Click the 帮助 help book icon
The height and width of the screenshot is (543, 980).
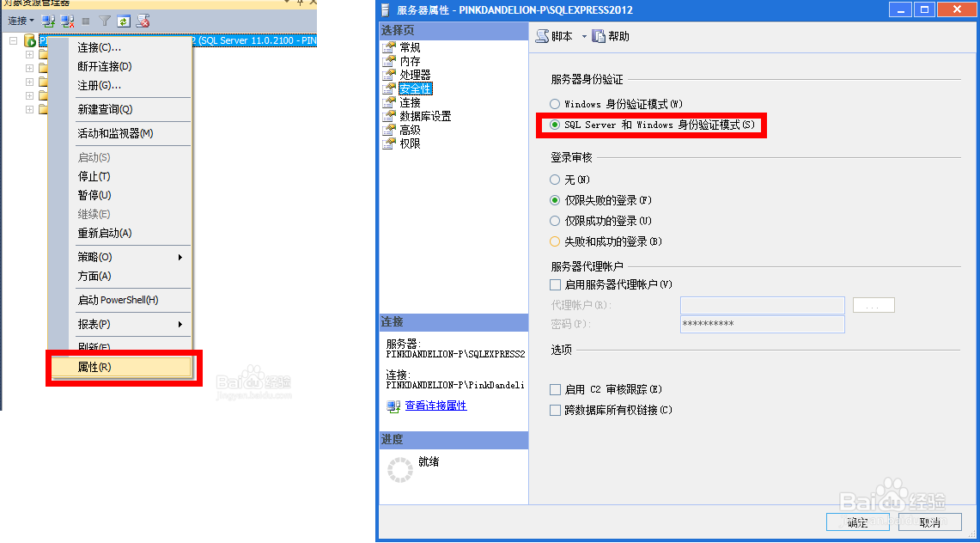(x=599, y=36)
